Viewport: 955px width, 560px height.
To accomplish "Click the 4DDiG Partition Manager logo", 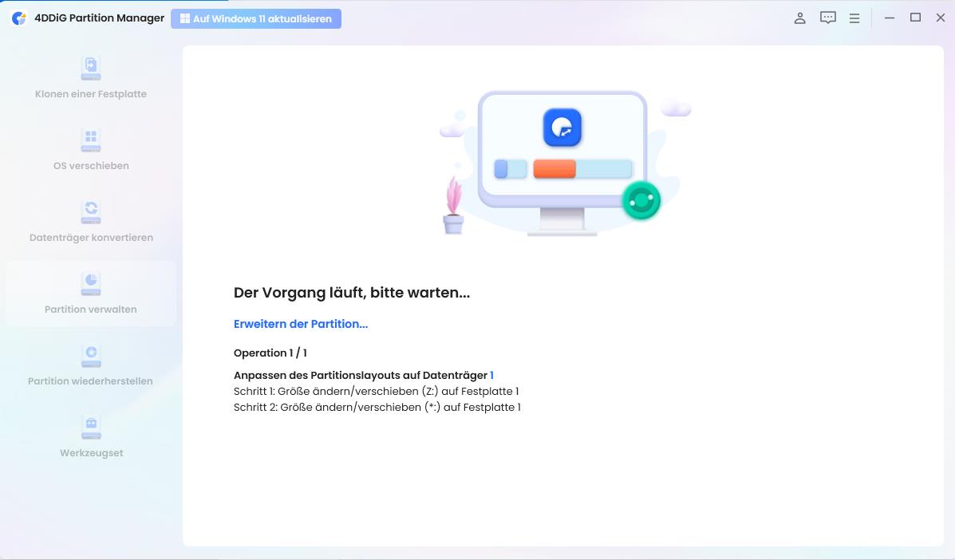I will pos(88,18).
